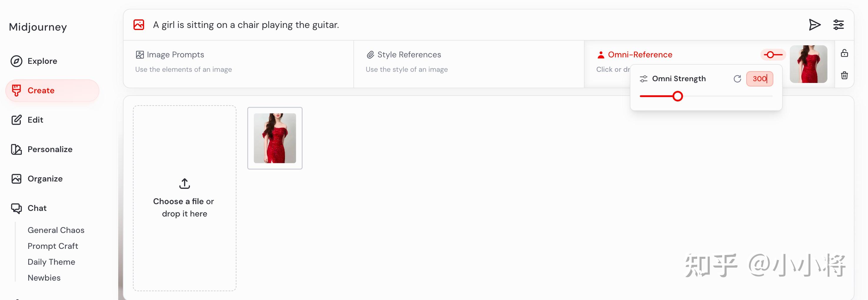
Task: Click the upload arrow icon
Action: tap(184, 184)
